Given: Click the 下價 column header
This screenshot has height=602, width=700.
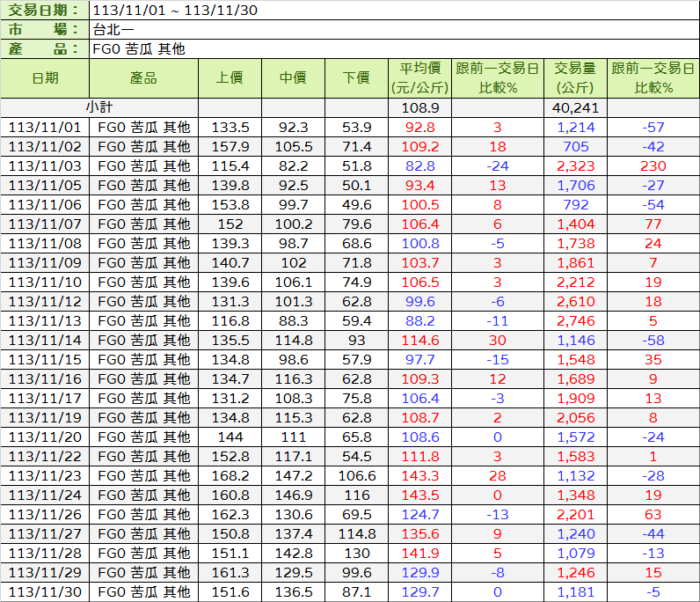Looking at the screenshot, I should tap(356, 78).
